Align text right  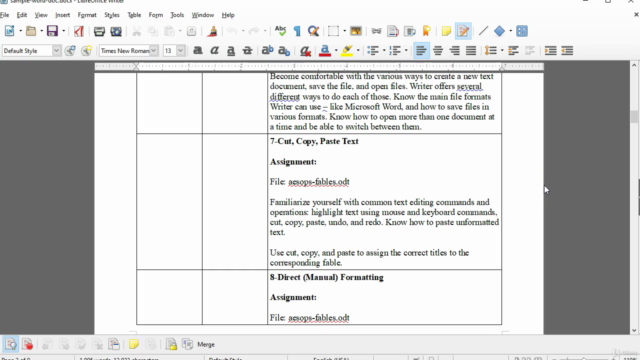point(454,51)
